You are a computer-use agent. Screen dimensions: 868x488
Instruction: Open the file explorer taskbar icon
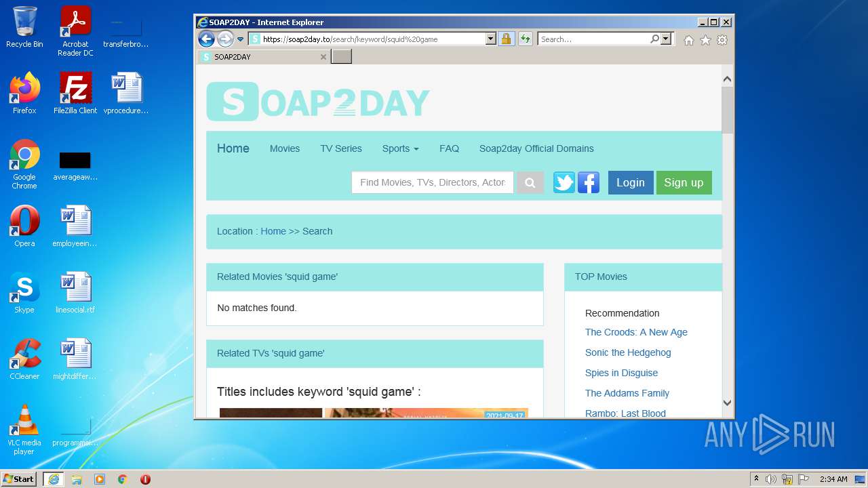coord(77,479)
